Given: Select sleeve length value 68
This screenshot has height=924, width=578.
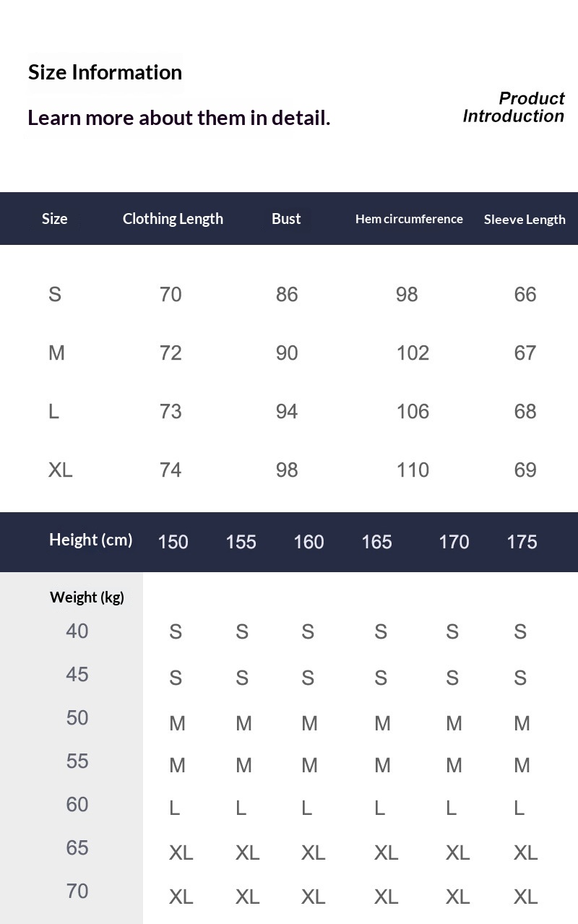Looking at the screenshot, I should (525, 411).
